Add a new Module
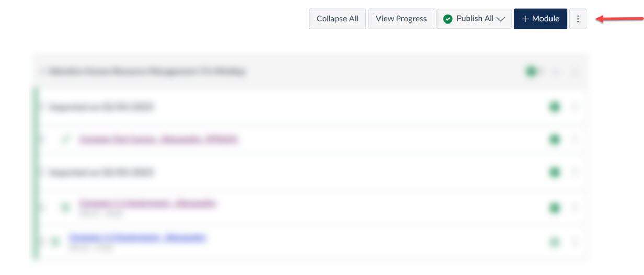 point(540,19)
